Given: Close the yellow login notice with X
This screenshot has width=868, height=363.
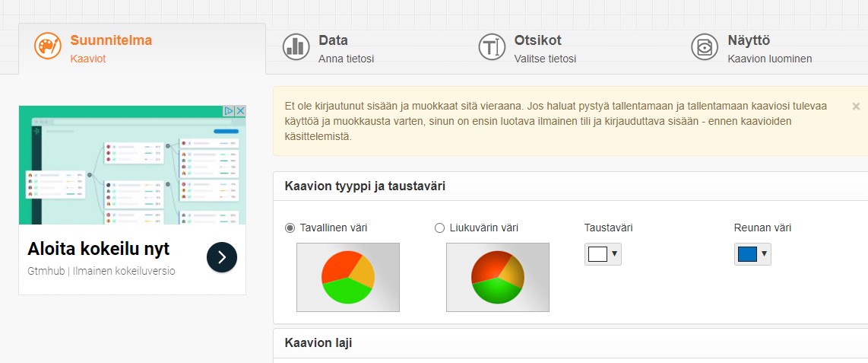Looking at the screenshot, I should coord(856,106).
